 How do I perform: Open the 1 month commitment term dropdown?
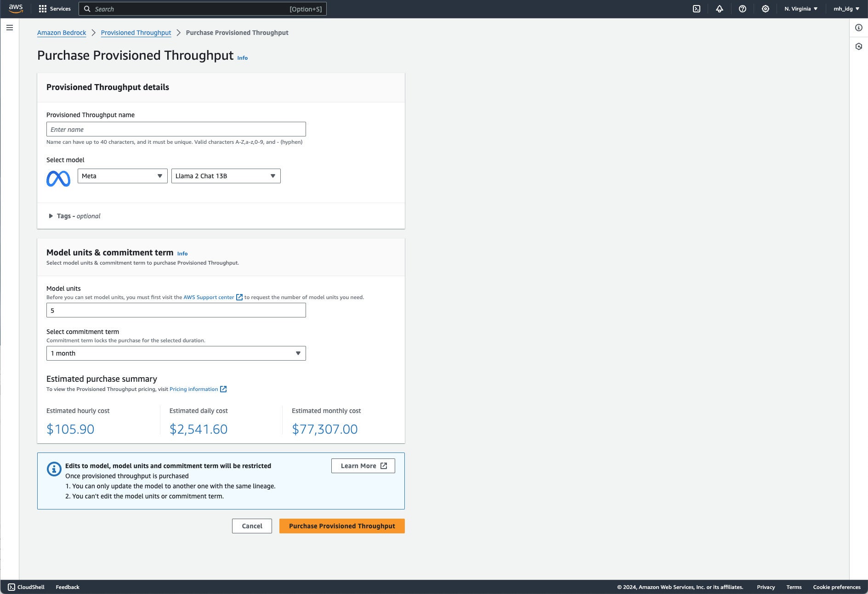point(176,353)
